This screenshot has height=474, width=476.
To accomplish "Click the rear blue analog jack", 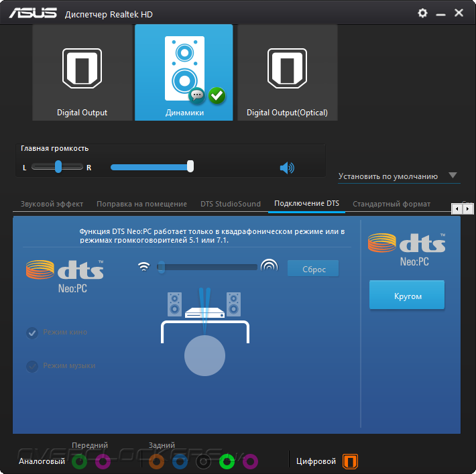I will 180,461.
